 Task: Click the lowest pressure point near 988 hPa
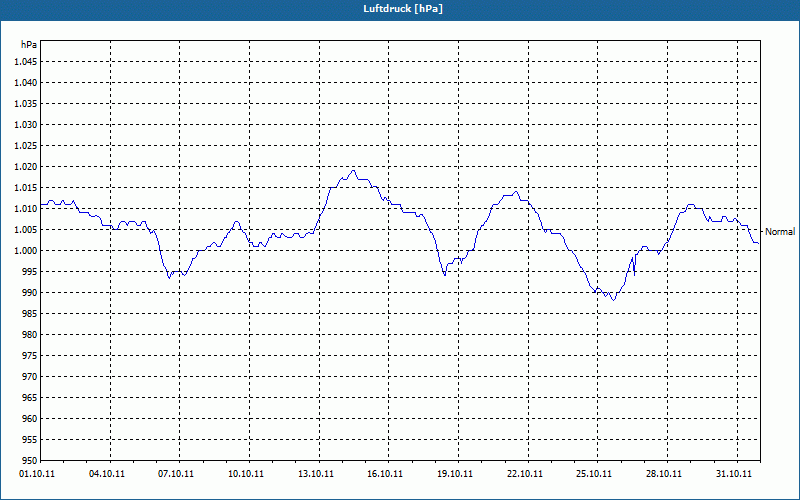(614, 300)
